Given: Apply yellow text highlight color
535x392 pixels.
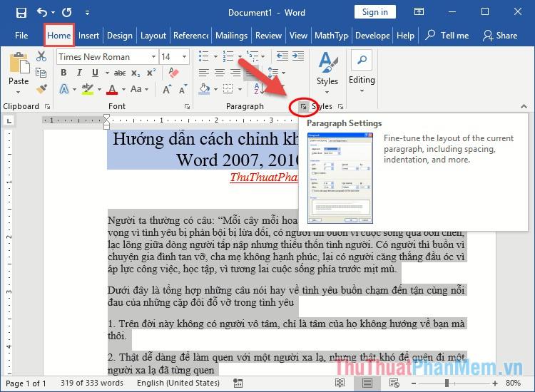Looking at the screenshot, I should point(88,89).
